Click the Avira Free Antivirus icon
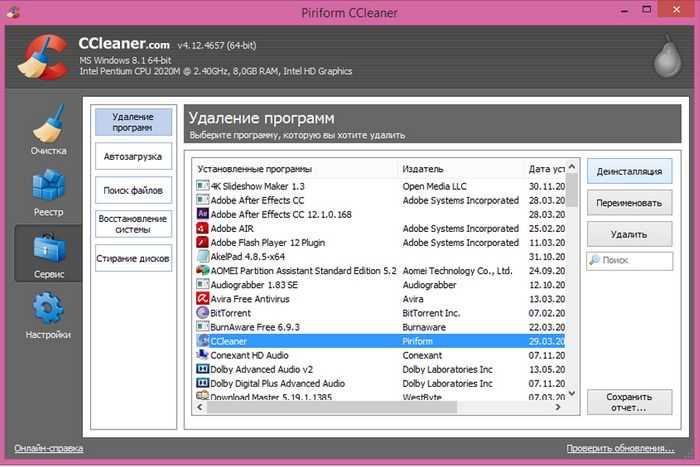Viewport: 700px width, 467px height. 203,298
